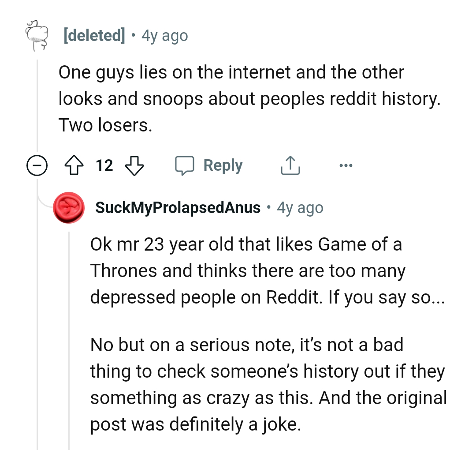Screen dimensions: 476x450
Task: Click the Reply text label
Action: [223, 165]
